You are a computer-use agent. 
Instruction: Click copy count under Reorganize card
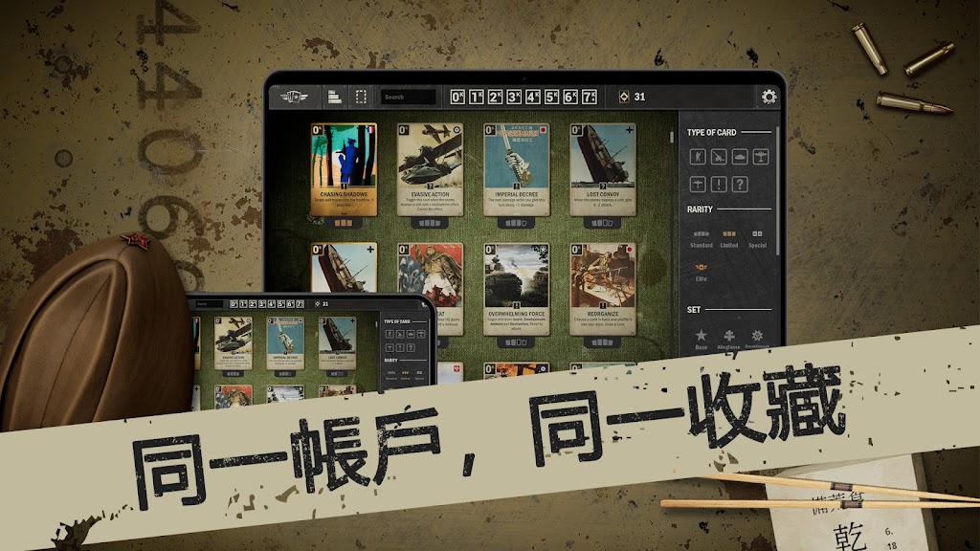pos(603,342)
